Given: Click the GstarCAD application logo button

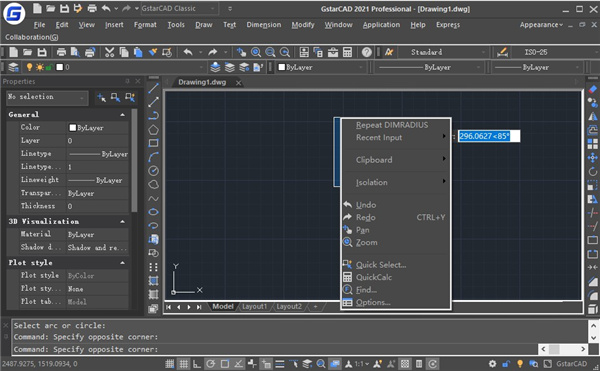Looking at the screenshot, I should coord(14,13).
